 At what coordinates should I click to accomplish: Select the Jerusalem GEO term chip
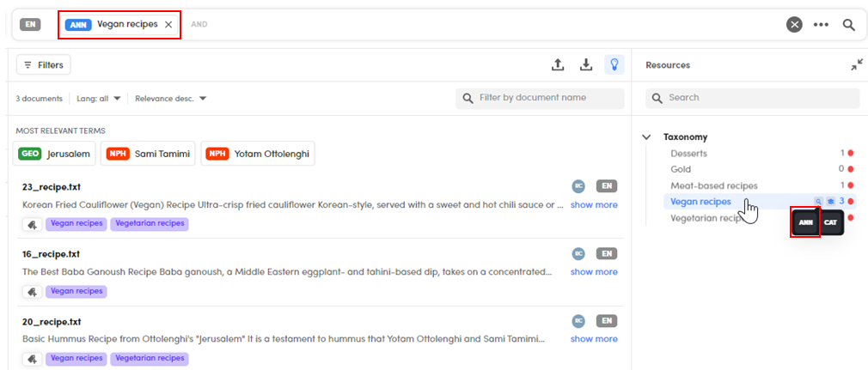(x=54, y=153)
